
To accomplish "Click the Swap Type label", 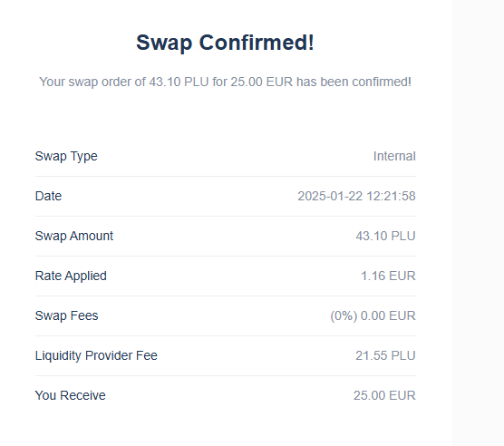I will pyautogui.click(x=66, y=156).
